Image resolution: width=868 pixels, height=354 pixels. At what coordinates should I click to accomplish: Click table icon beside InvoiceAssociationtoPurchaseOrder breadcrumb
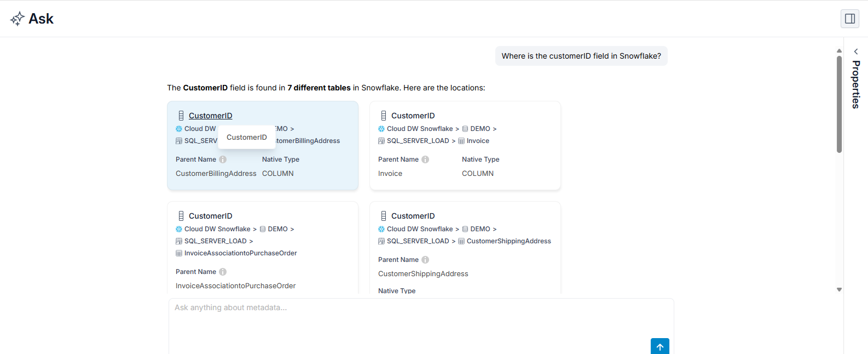click(x=179, y=253)
